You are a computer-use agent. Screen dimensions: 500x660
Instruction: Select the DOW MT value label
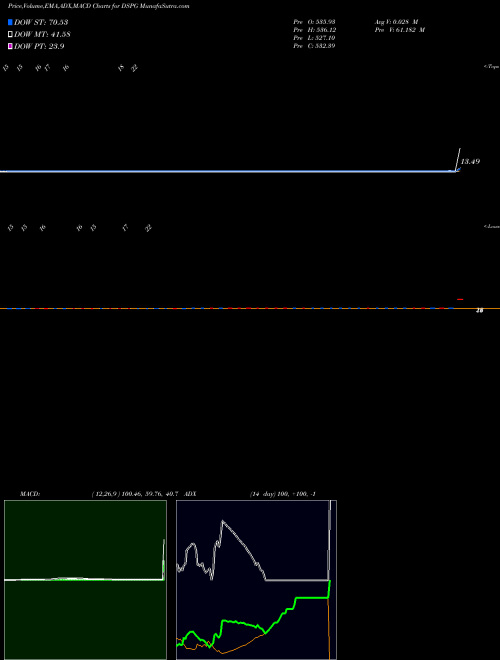point(42,34)
